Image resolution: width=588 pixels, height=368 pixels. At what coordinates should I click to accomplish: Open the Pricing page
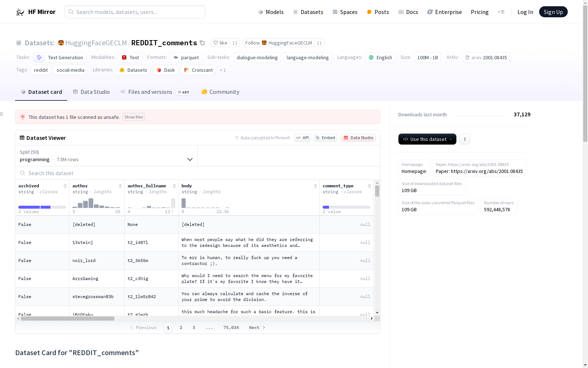click(480, 12)
